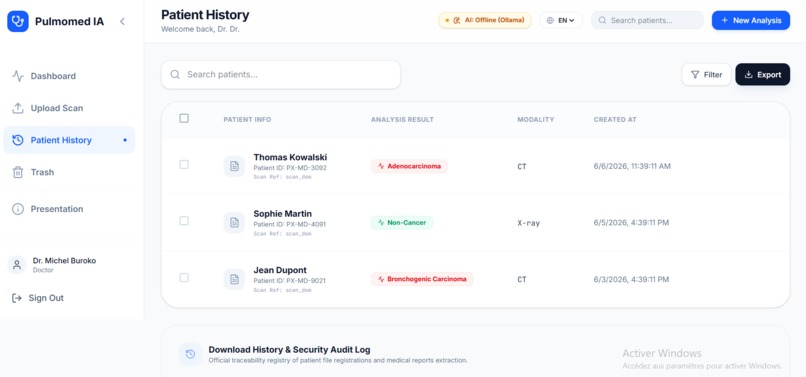Click Patient ID: PX-MD-3092

tap(290, 168)
